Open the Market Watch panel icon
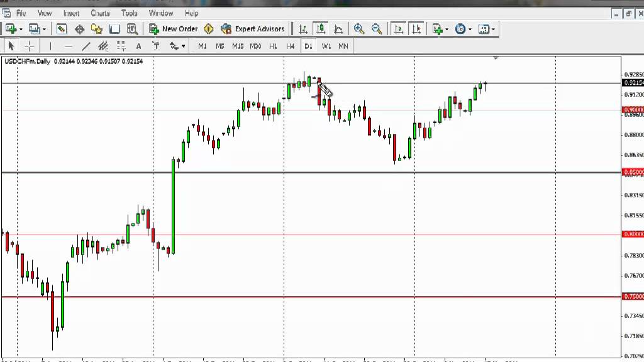This screenshot has width=644, height=362. coord(62,29)
